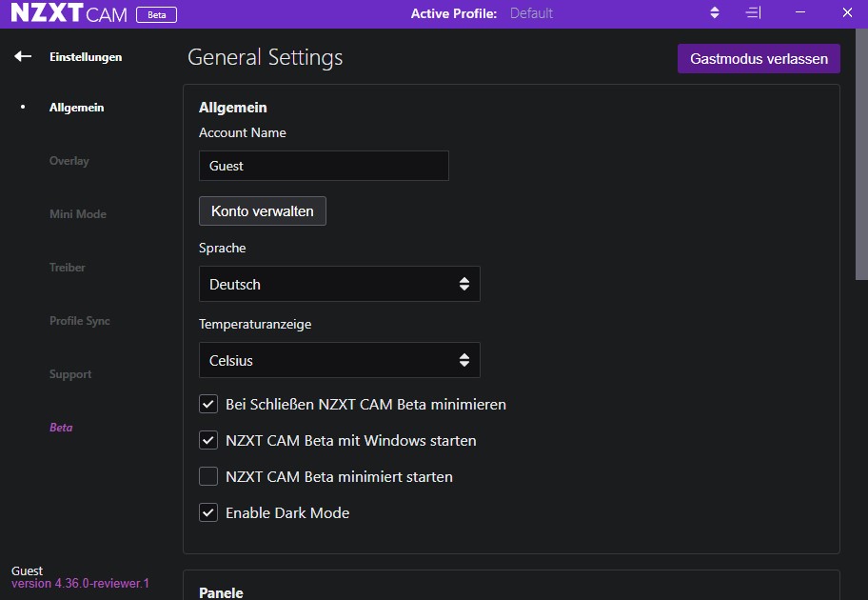Click the Gastmodus verlassen button

(759, 58)
